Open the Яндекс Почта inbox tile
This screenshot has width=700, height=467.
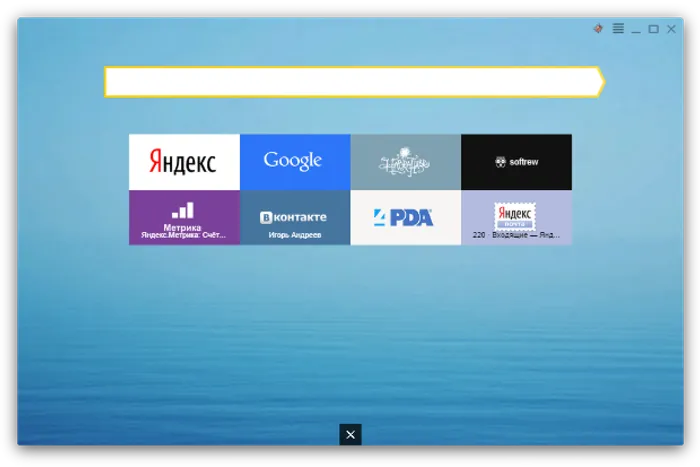tap(517, 217)
